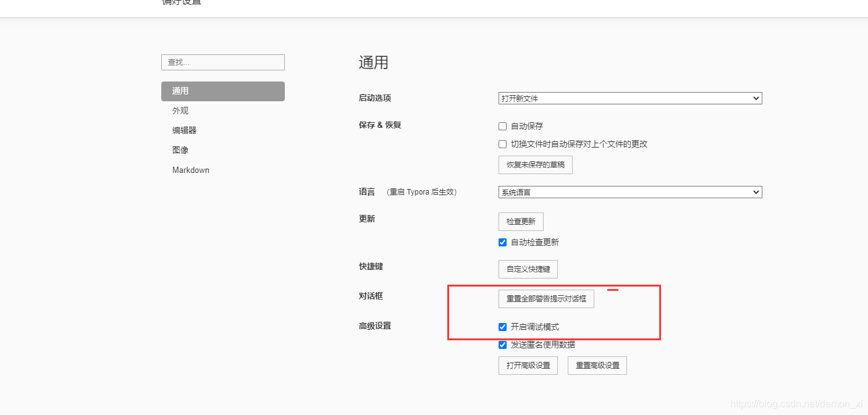The width and height of the screenshot is (868, 415).
Task: Switch to the 外观 (Appearance) settings section
Action: coord(180,111)
